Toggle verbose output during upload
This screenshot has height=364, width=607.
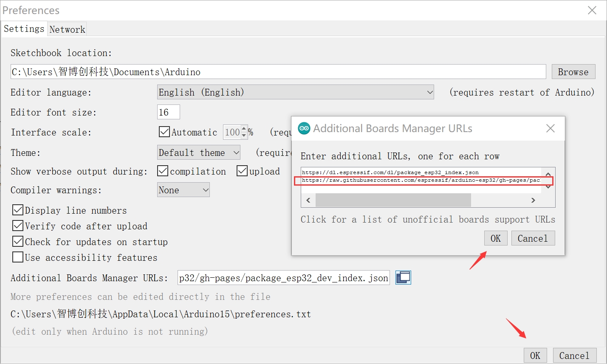(x=242, y=171)
